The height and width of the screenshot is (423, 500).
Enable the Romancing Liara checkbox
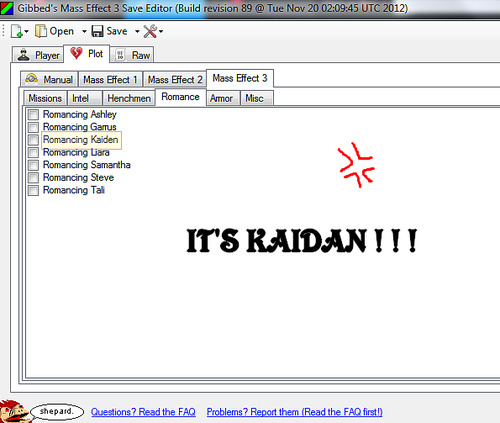point(33,152)
